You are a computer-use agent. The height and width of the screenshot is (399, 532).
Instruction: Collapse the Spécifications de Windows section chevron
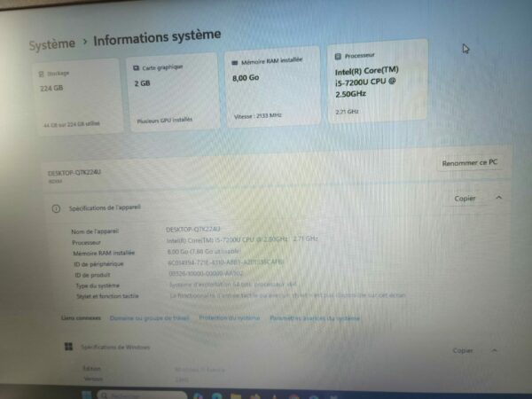coord(495,350)
